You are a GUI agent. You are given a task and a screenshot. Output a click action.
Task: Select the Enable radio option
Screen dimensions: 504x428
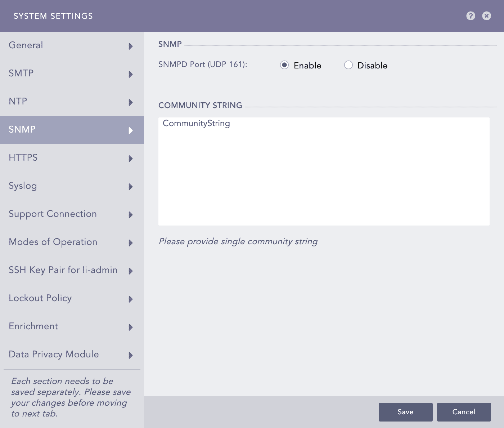tap(285, 65)
